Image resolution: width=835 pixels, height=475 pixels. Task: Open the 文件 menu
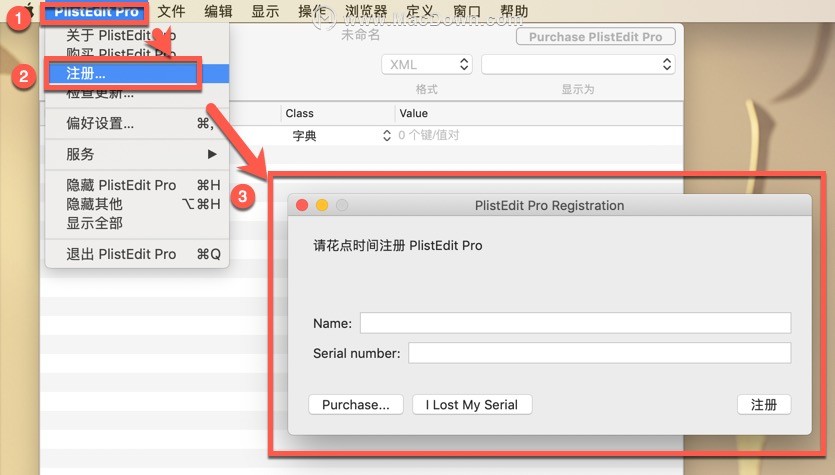171,11
